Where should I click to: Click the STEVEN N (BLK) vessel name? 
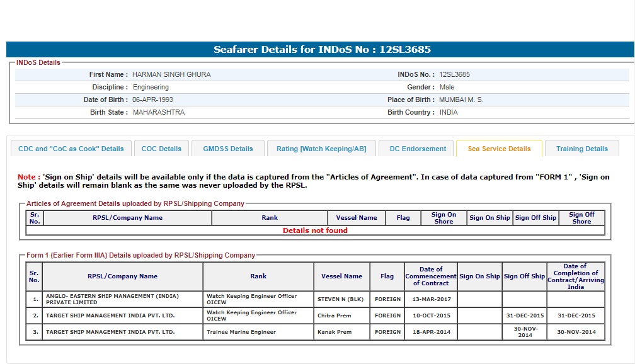point(341,299)
